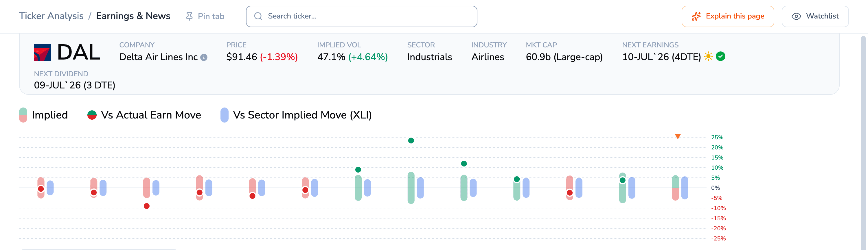Toggle the Implied legend series
Image resolution: width=868 pixels, height=250 pixels.
pyautogui.click(x=43, y=115)
